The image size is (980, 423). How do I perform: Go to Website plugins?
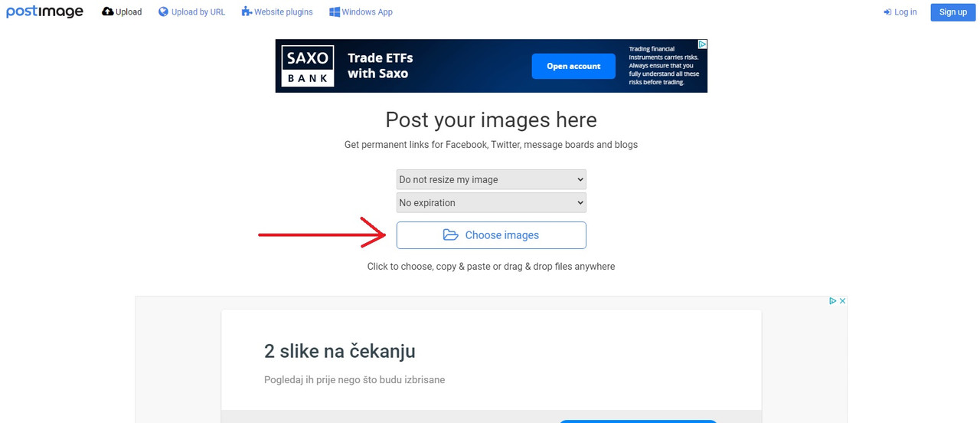(277, 11)
